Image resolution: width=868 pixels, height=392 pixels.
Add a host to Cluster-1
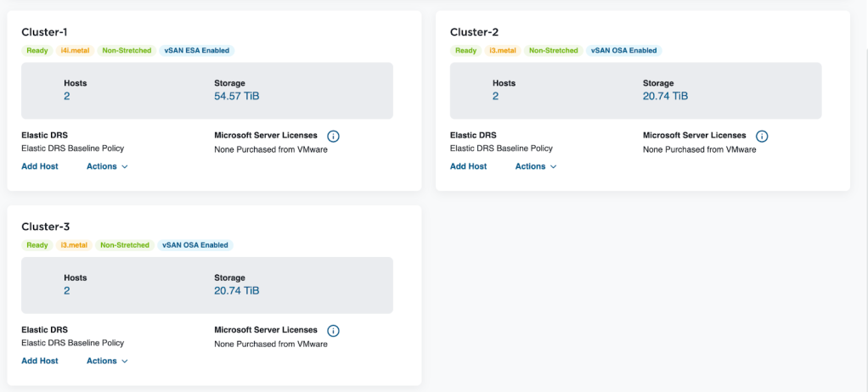pos(40,166)
